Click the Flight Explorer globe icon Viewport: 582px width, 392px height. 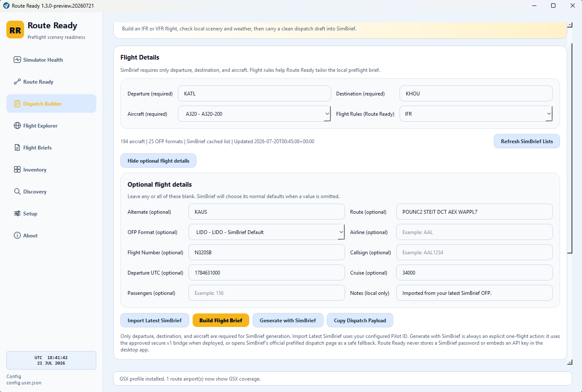click(17, 125)
